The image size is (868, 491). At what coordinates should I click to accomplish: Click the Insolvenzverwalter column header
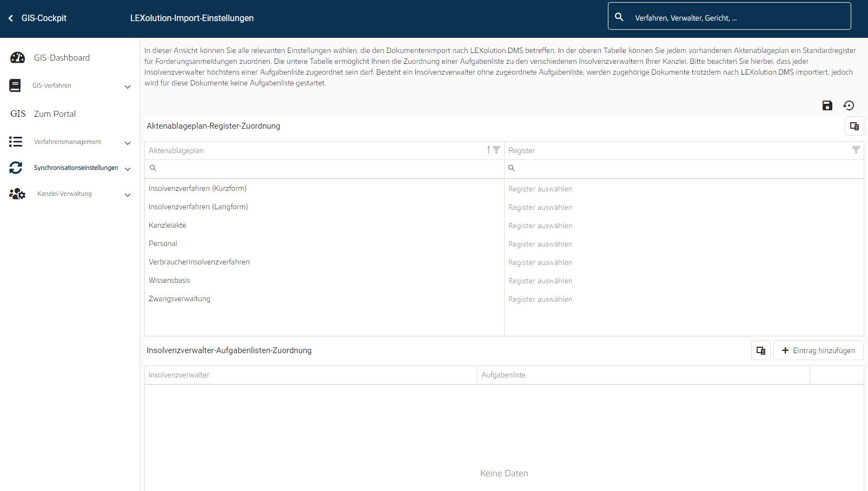[311, 375]
